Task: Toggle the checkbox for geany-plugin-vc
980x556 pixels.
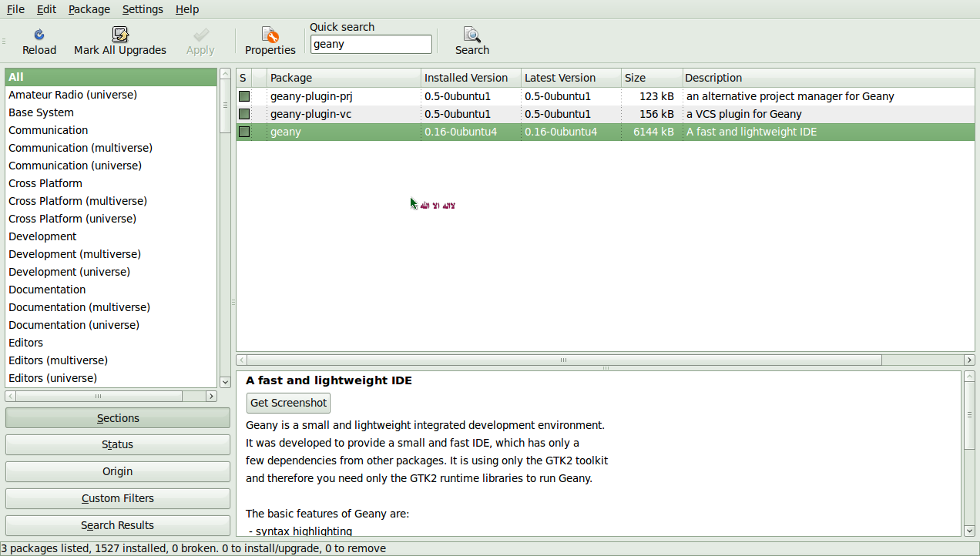Action: [x=243, y=114]
